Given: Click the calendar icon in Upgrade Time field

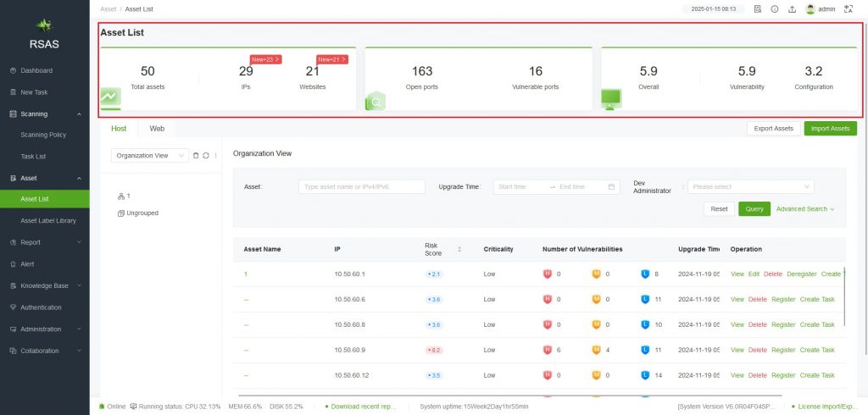Looking at the screenshot, I should (x=613, y=187).
